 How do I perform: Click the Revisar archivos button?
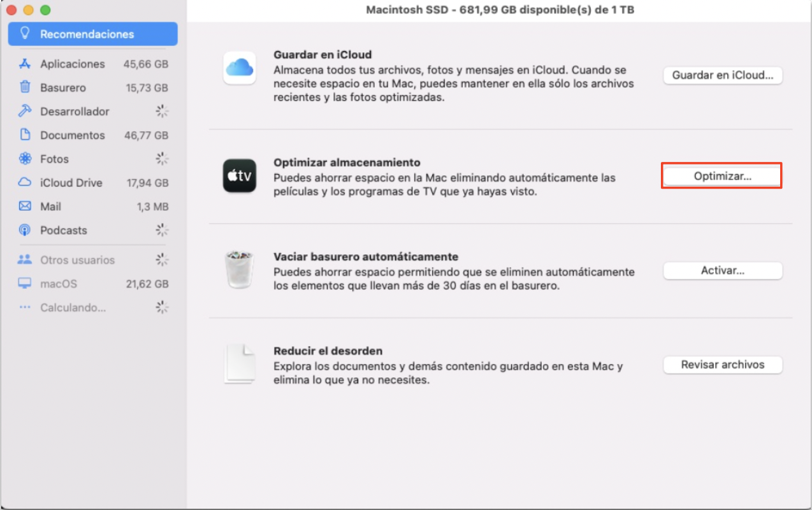click(722, 365)
